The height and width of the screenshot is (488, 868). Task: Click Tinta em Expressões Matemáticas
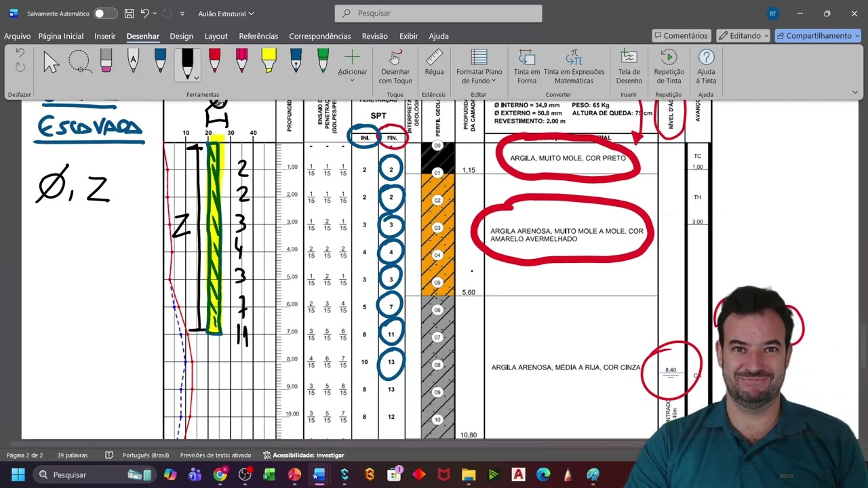pyautogui.click(x=574, y=66)
